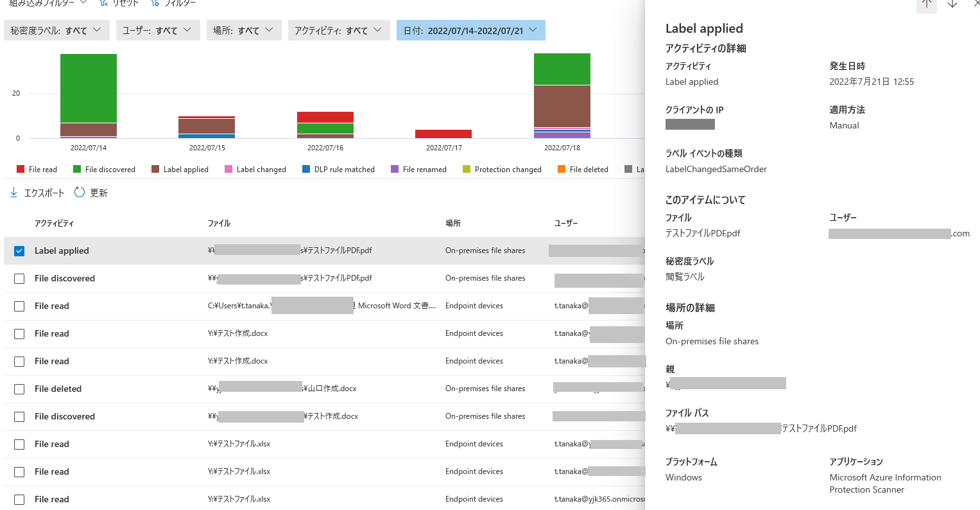The height and width of the screenshot is (510, 980).
Task: Uncheck the Label applied row checkbox
Action: (19, 251)
